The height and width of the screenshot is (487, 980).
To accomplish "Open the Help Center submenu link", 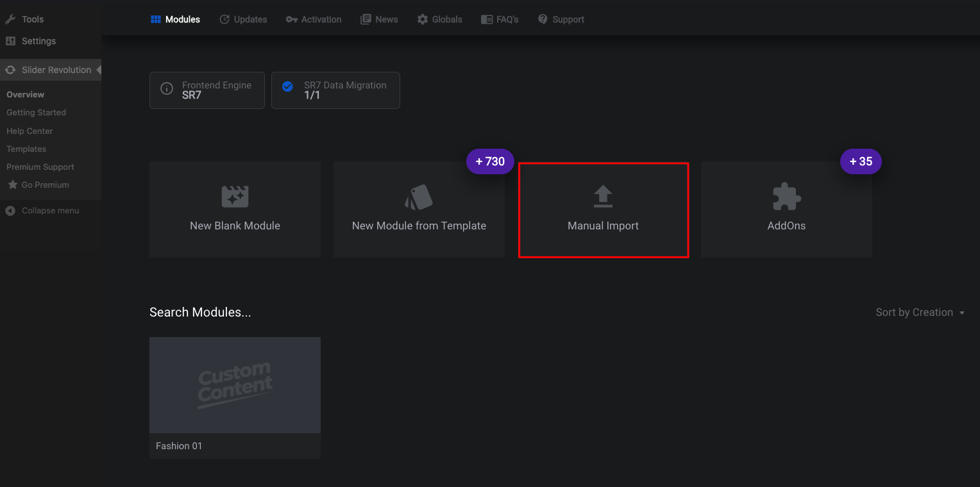I will point(30,131).
